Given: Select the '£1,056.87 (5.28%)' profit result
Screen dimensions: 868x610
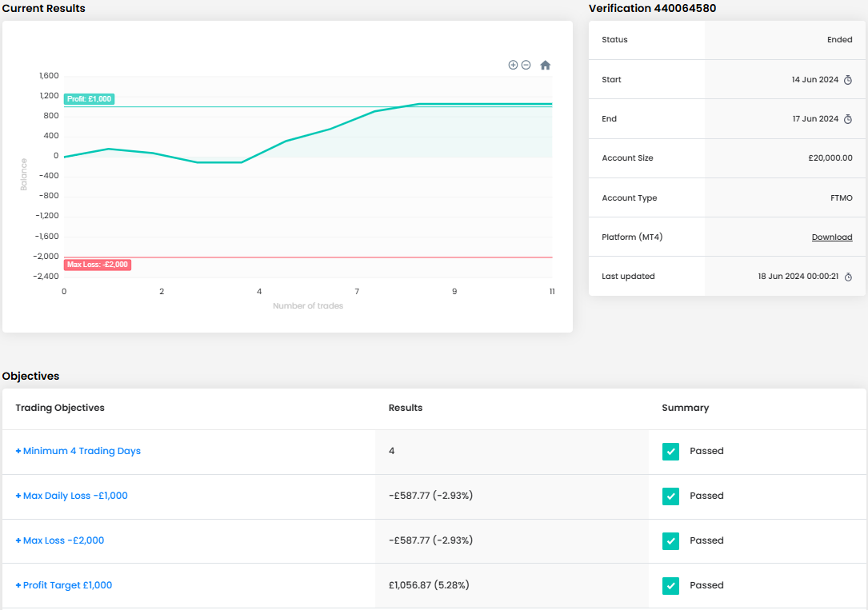Looking at the screenshot, I should click(x=429, y=585).
